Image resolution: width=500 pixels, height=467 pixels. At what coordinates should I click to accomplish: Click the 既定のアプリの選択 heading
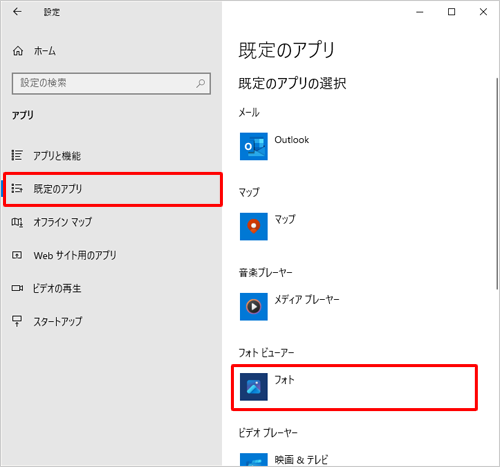coord(292,83)
